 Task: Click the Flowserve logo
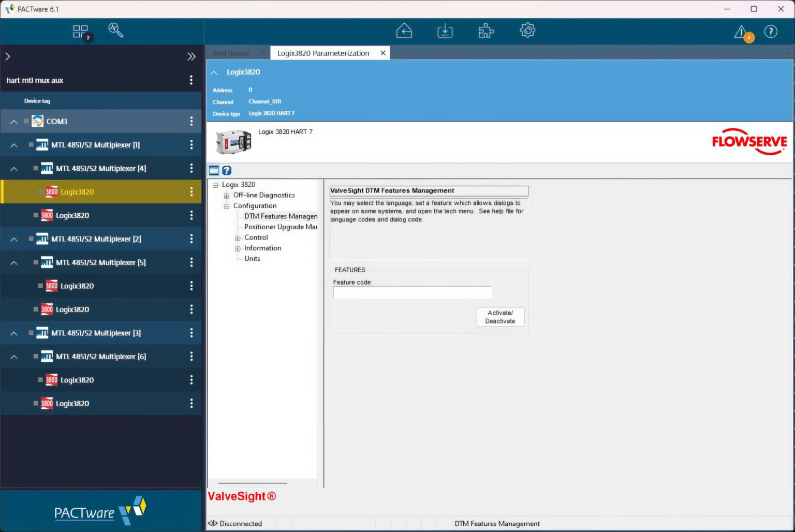(x=749, y=141)
